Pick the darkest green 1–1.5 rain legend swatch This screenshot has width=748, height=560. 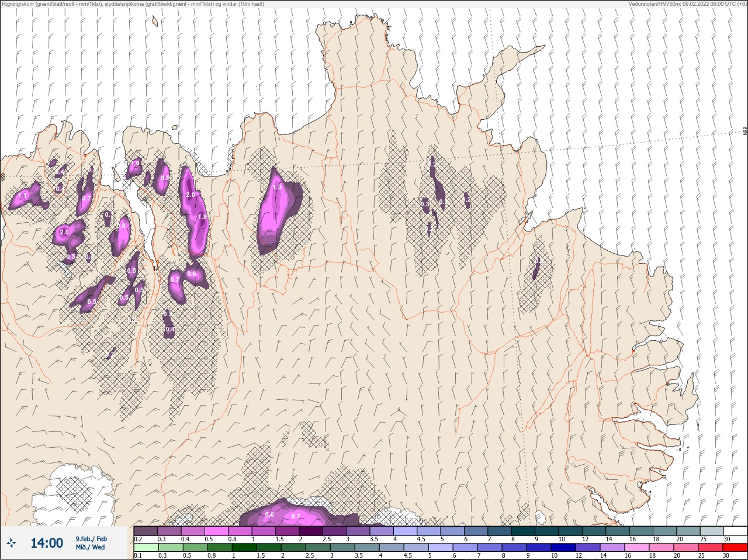244,548
